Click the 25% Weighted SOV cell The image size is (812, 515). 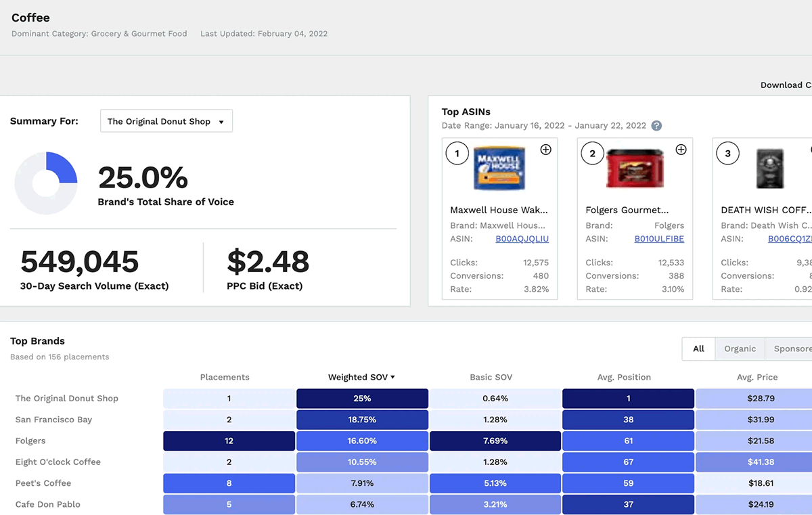coord(362,399)
